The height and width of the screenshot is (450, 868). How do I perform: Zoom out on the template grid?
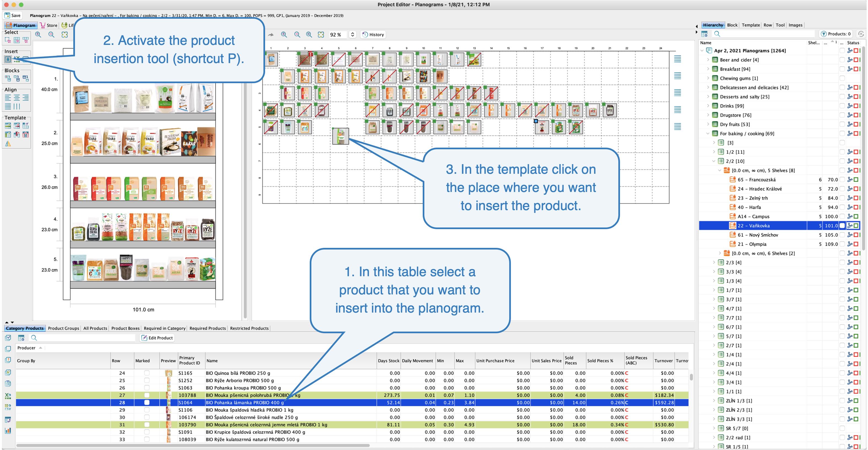pyautogui.click(x=297, y=34)
